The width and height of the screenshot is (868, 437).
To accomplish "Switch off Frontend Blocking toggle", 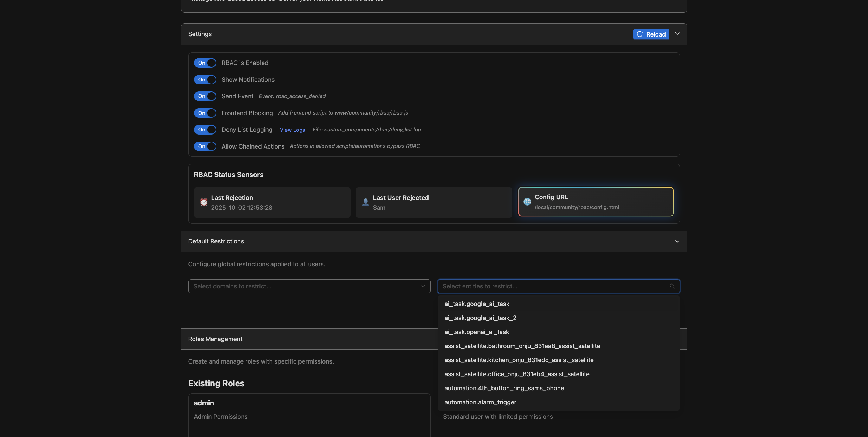I will 205,113.
